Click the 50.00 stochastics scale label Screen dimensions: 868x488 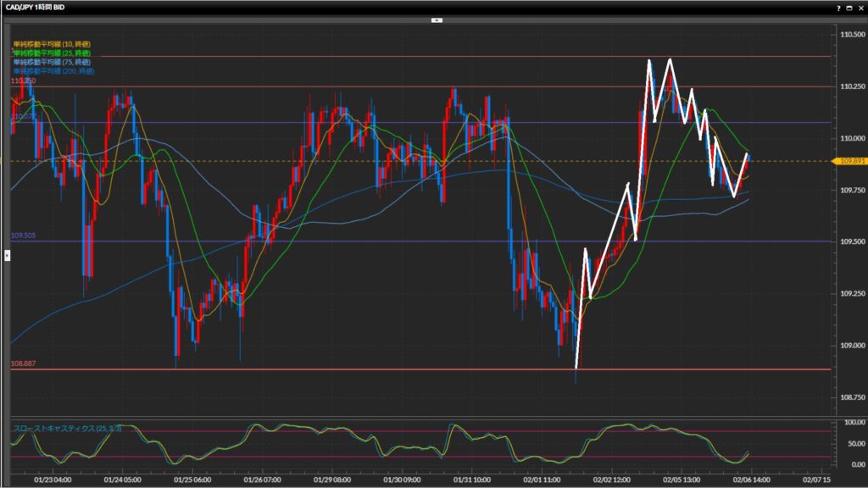tap(848, 443)
